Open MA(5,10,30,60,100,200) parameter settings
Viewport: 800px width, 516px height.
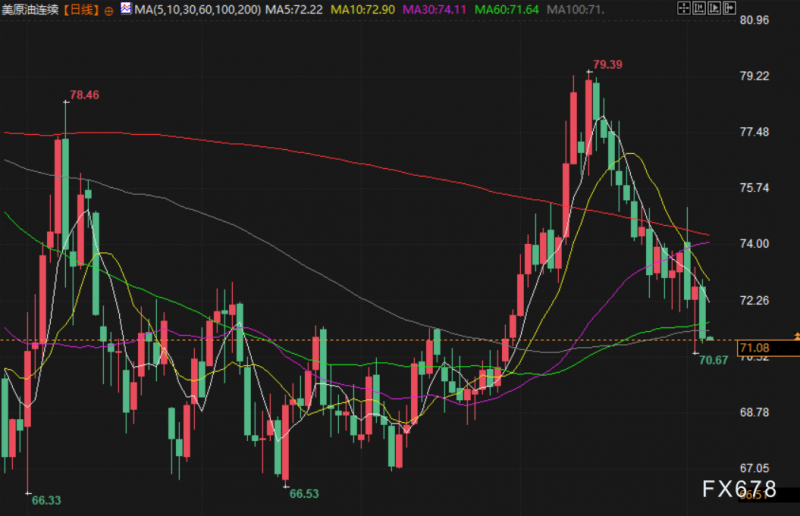tap(197, 10)
